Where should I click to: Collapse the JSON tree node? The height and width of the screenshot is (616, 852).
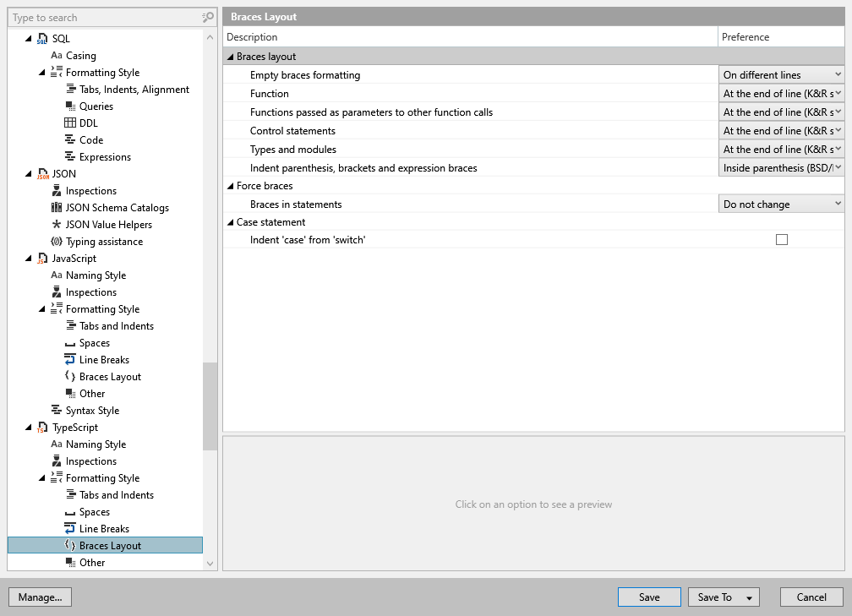tap(28, 174)
